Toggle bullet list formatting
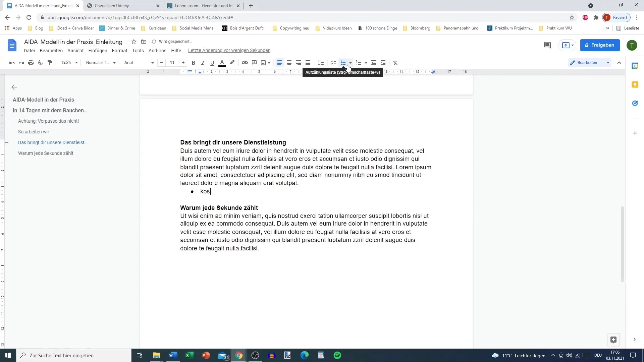Viewport: 644px width, 362px height. 344,62
